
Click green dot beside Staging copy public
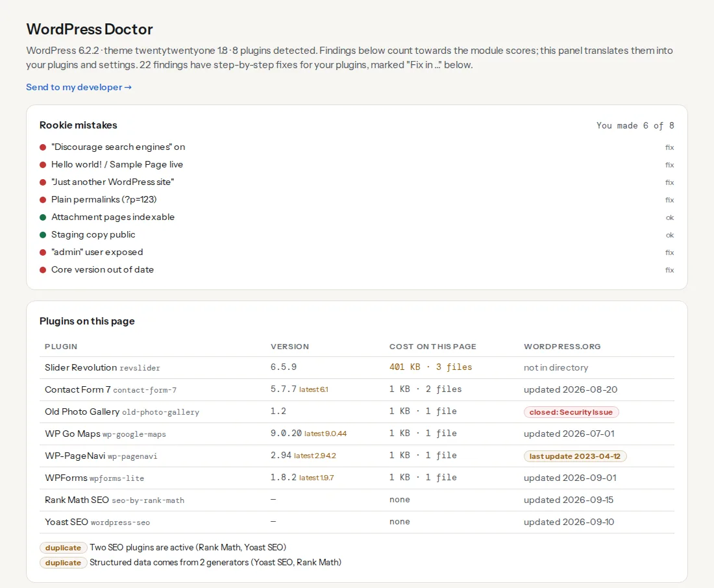click(x=43, y=235)
